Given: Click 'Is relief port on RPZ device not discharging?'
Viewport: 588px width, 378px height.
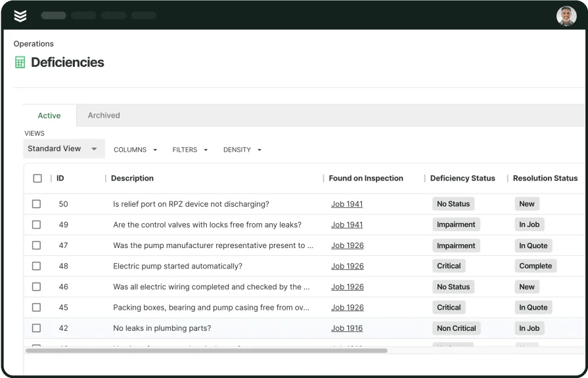Looking at the screenshot, I should pos(191,204).
